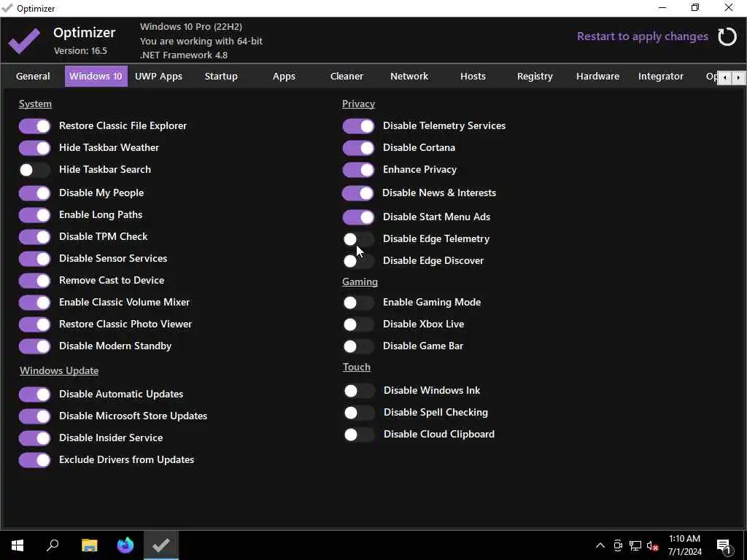747x560 pixels.
Task: Toggle Disable Sensor Services switch
Action: [35, 259]
